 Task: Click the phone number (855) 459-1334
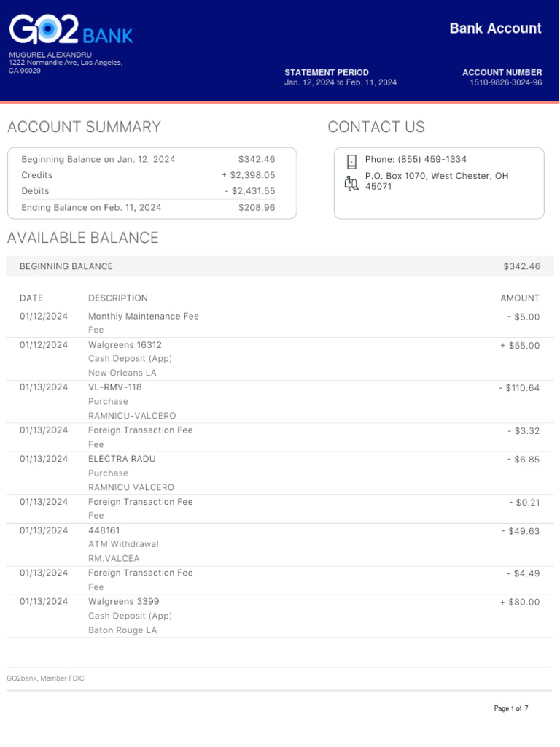[416, 160]
